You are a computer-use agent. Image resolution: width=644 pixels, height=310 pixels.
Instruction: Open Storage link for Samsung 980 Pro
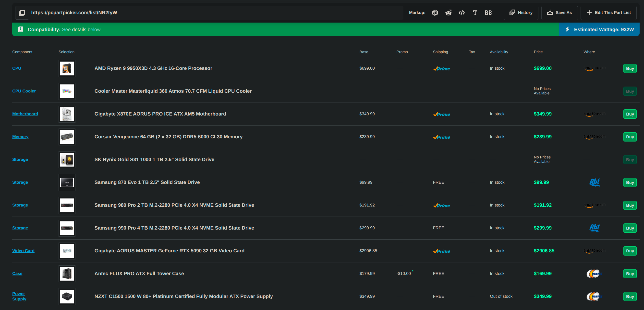20,205
